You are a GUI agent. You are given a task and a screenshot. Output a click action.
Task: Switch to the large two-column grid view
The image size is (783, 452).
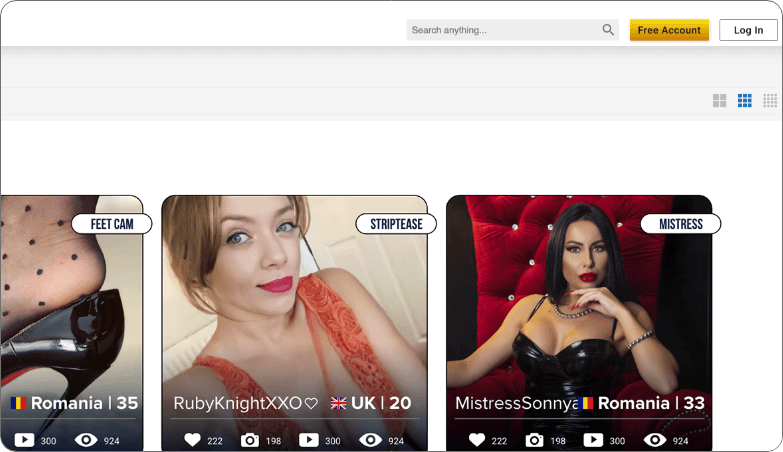point(719,101)
